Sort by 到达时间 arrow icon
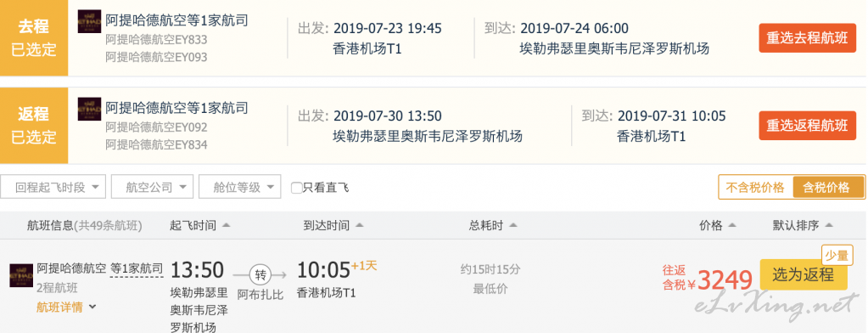This screenshot has height=333, width=868. [x=359, y=225]
